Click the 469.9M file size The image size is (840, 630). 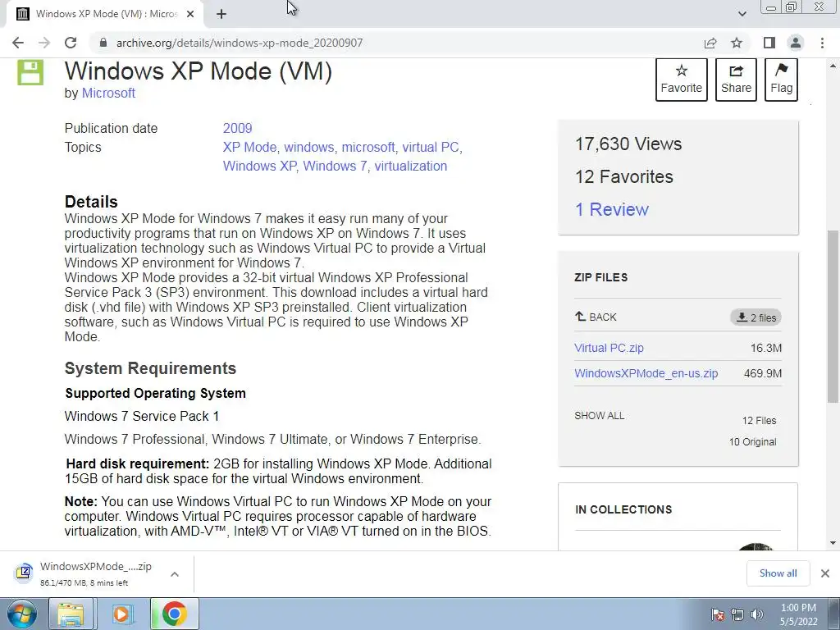(763, 374)
